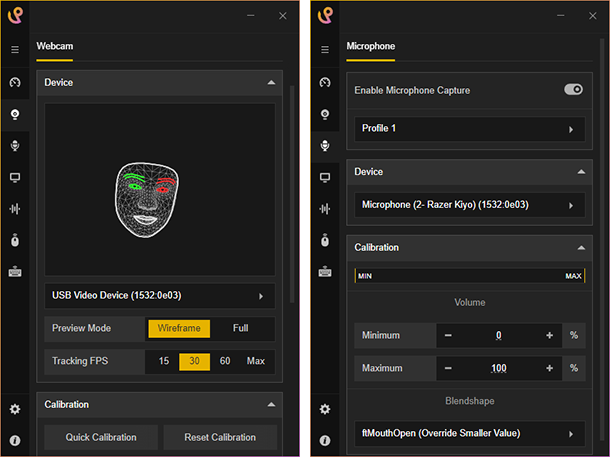The width and height of the screenshot is (610, 457).
Task: Select the Webcam tab
Action: pos(55,46)
